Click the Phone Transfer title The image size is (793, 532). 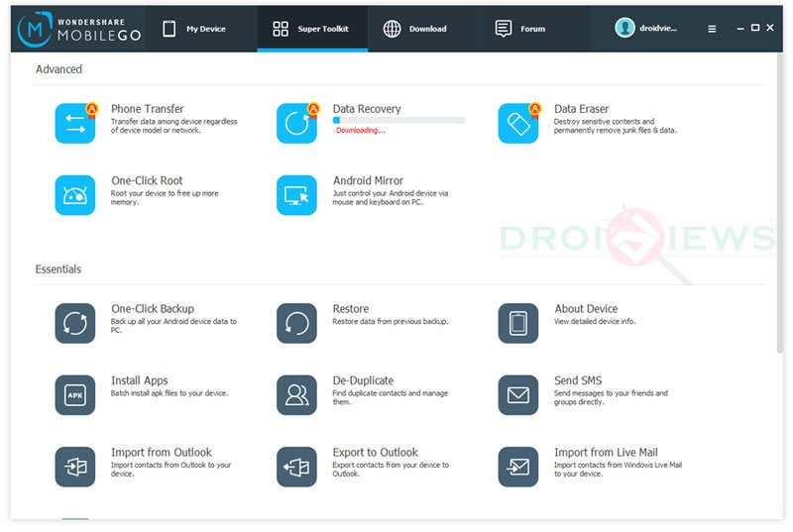coord(147,109)
